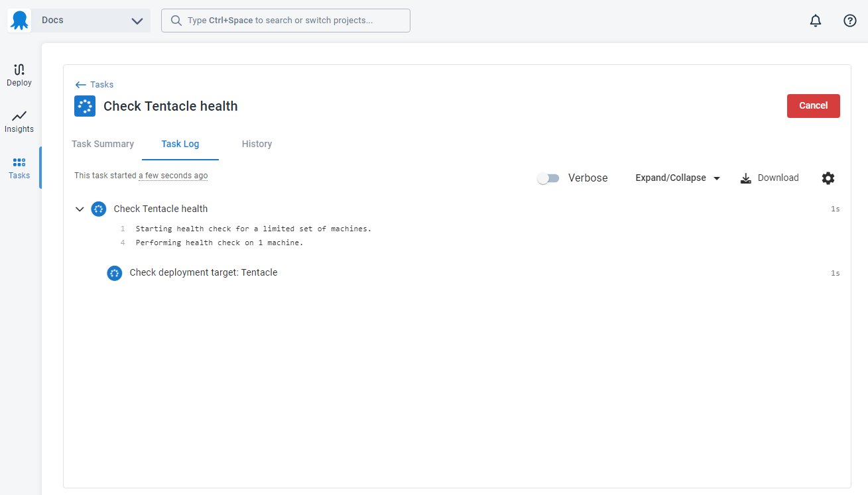Click the 1s duration on deployment target row
The image size is (868, 495).
(835, 273)
